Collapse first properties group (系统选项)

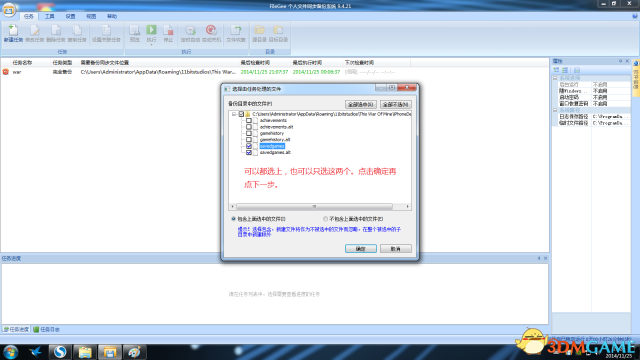[x=555, y=78]
